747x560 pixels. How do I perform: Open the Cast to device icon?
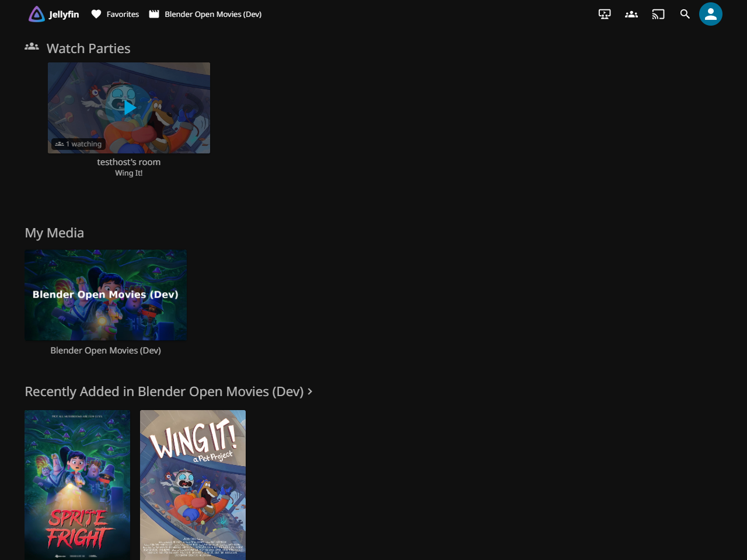[x=658, y=14]
